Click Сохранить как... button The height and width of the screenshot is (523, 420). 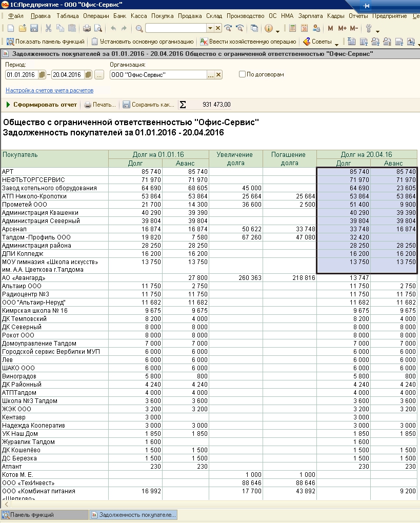point(149,105)
